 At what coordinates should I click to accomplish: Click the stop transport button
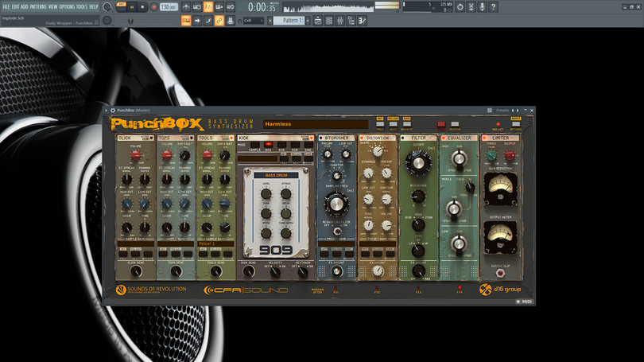pos(142,7)
